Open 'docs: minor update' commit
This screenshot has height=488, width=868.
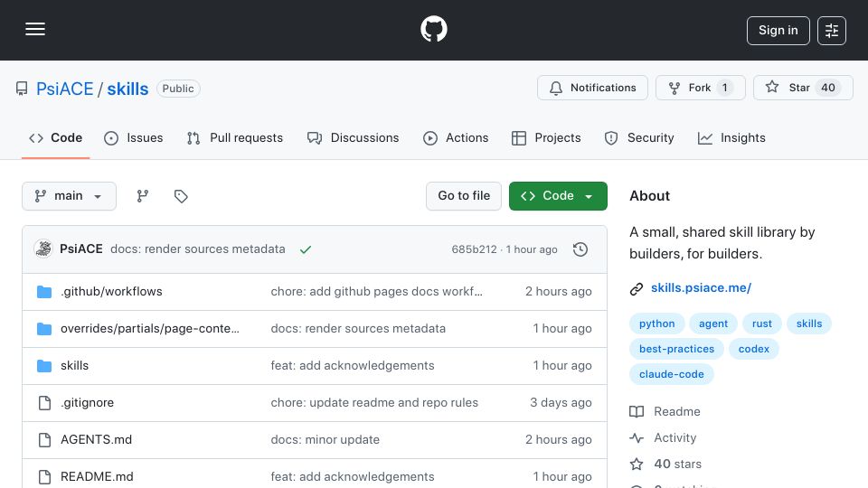click(x=325, y=440)
